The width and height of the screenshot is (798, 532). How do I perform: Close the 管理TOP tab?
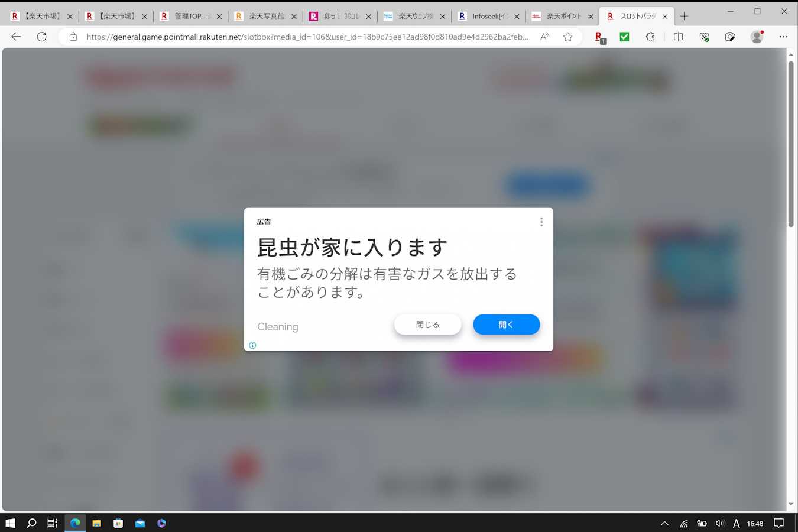219,17
